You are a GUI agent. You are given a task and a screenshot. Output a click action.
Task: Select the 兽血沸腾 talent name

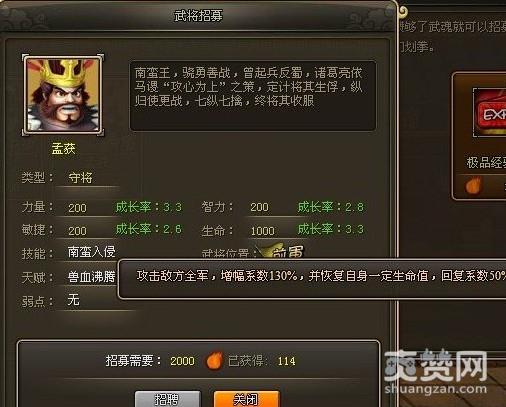click(91, 276)
